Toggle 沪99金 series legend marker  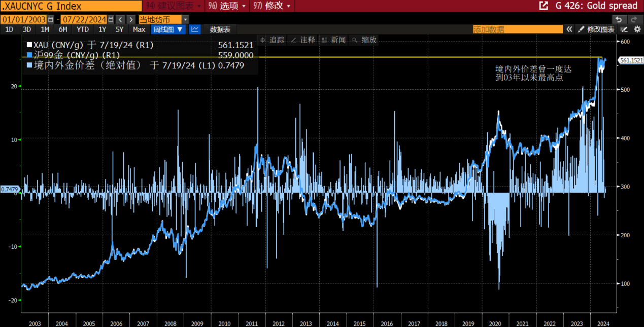[x=29, y=55]
